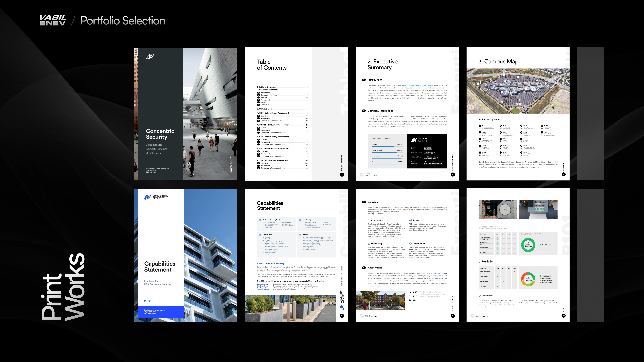Image resolution: width=644 pixels, height=362 pixels.
Task: Click the Vasil Enev logo
Action: coord(53,20)
